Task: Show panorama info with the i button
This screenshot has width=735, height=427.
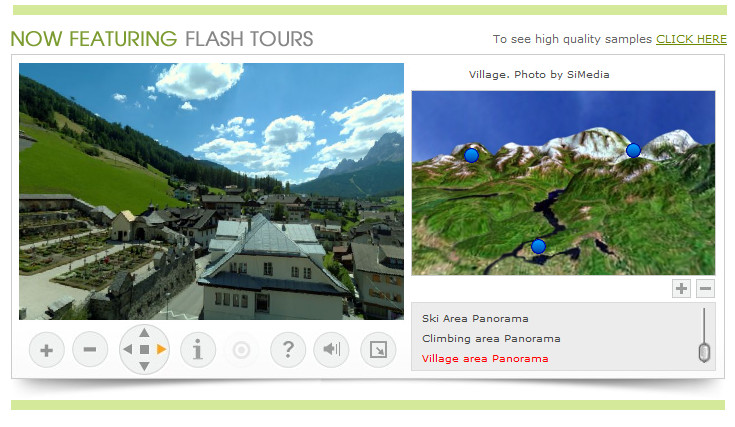Action: [198, 350]
